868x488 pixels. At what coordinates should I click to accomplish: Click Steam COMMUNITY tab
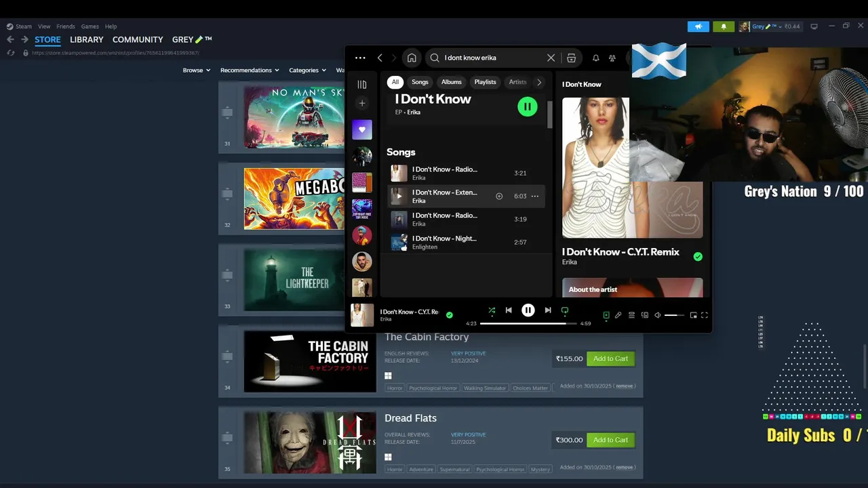138,39
